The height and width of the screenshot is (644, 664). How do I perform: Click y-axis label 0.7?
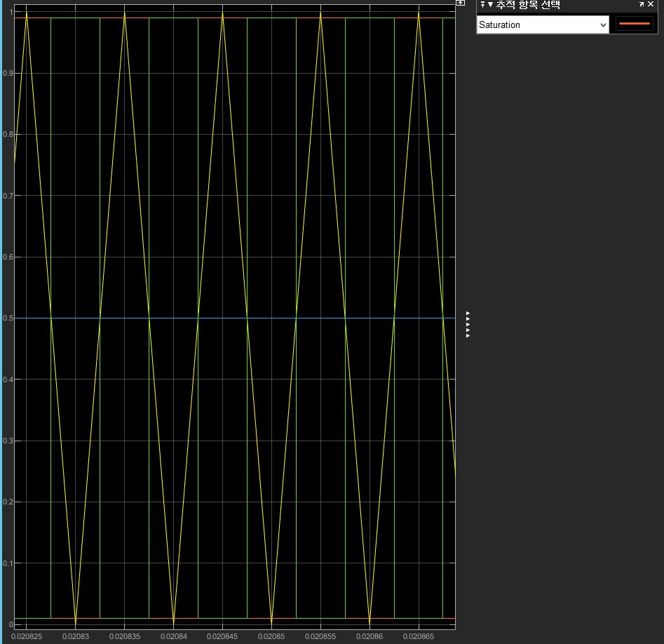pos(8,196)
